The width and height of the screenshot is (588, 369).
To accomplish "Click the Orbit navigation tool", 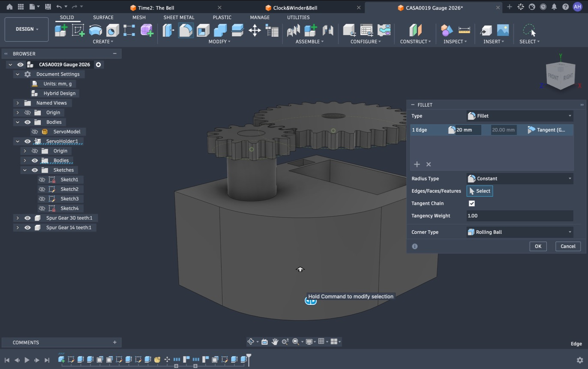I will 251,342.
